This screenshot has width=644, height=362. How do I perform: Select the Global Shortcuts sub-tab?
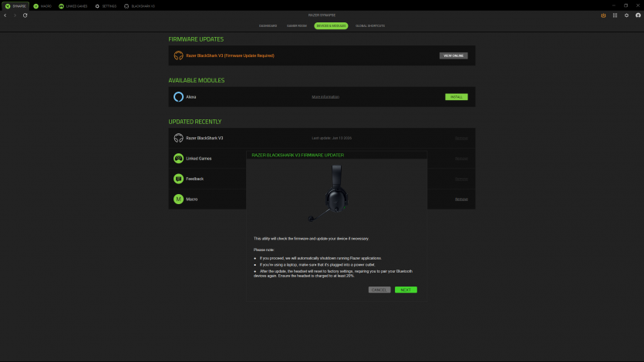(x=370, y=25)
